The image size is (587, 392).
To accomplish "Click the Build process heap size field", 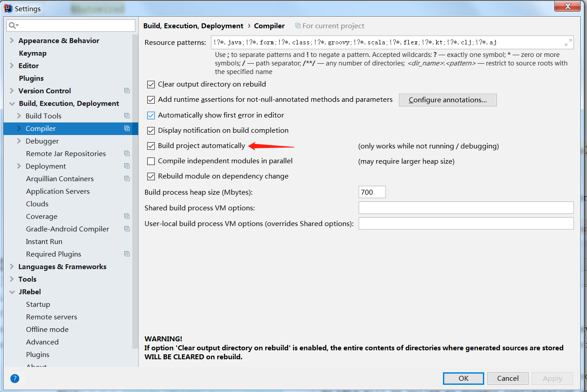I will (x=372, y=192).
